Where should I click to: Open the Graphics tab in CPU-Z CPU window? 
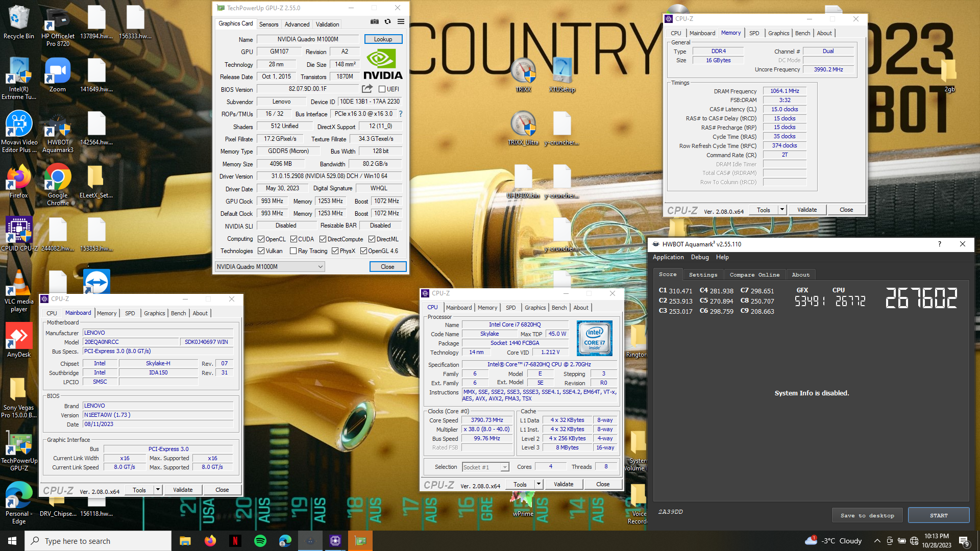pyautogui.click(x=535, y=308)
